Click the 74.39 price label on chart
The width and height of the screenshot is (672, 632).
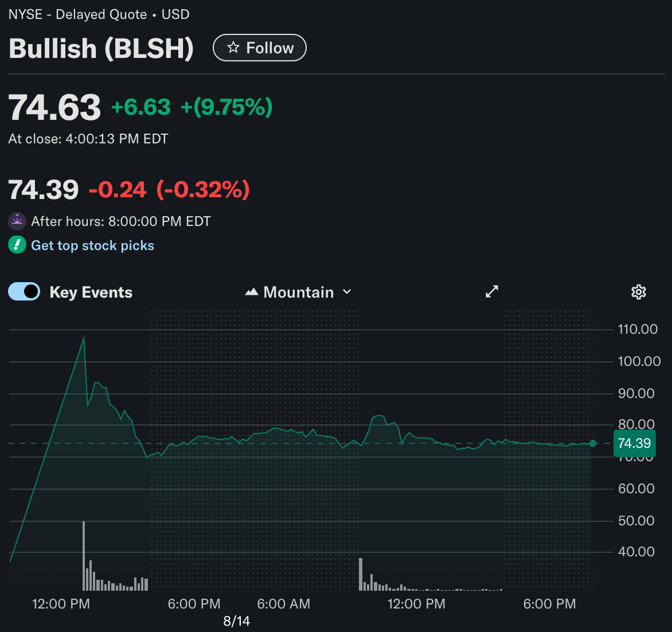pos(634,443)
